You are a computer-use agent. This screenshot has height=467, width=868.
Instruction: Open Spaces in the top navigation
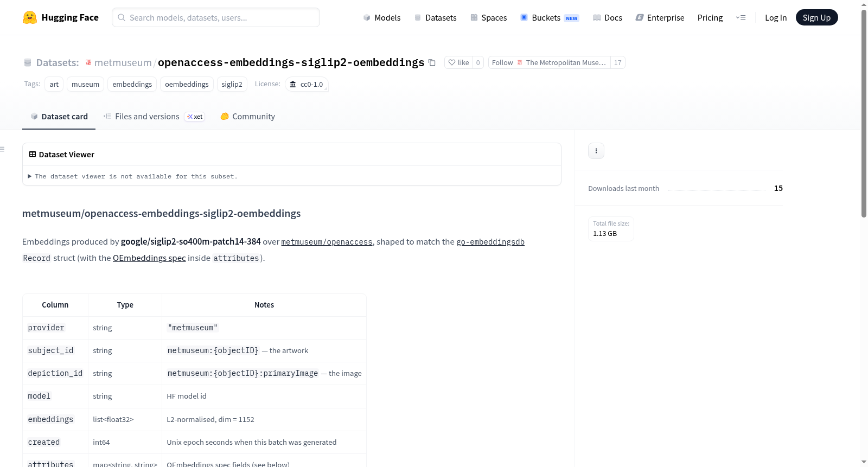coord(489,17)
